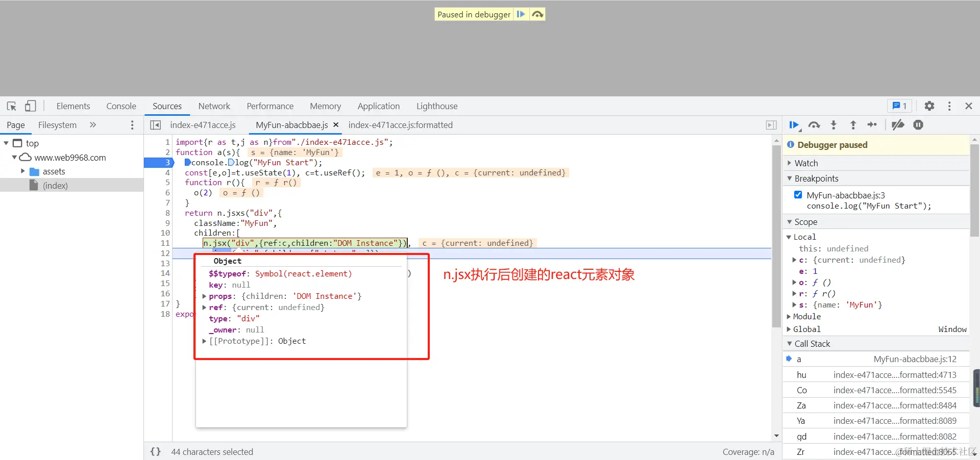
Task: Pretty print the source with braces button
Action: tap(156, 452)
